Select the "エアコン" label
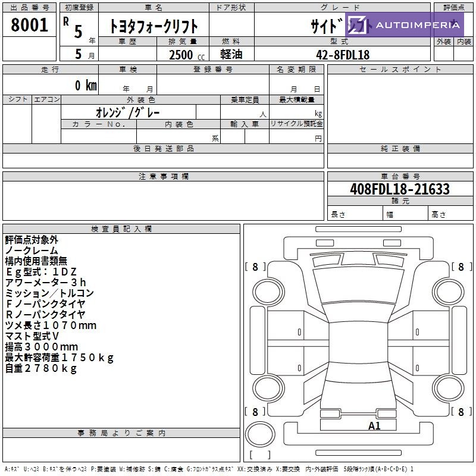476x476 pixels. click(46, 99)
